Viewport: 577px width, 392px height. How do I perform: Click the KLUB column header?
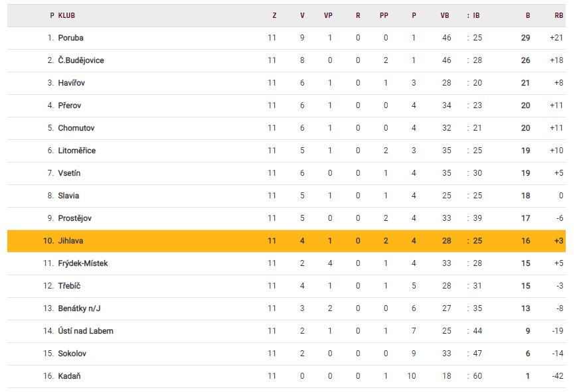(x=67, y=15)
